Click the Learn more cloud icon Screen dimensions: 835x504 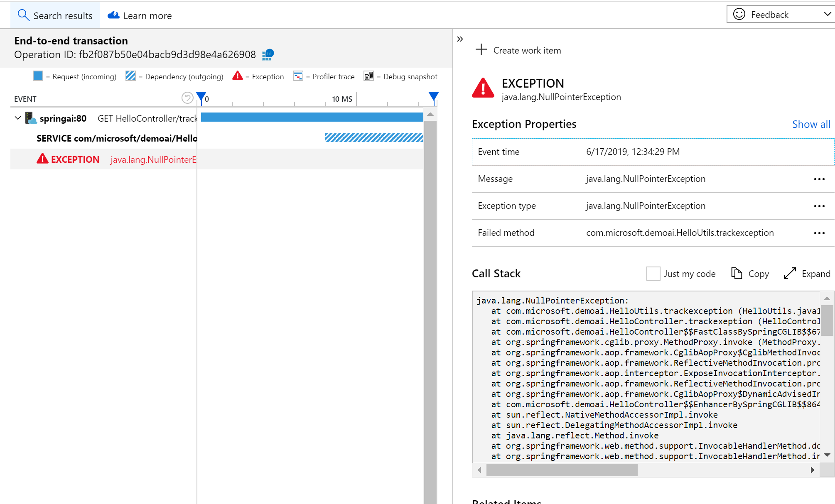click(113, 15)
